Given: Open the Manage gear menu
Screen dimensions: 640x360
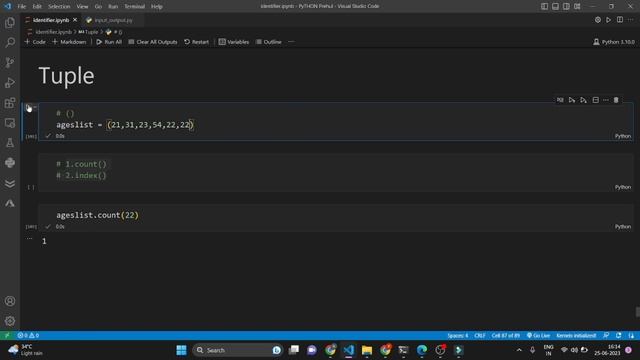Looking at the screenshot, I should [x=10, y=321].
